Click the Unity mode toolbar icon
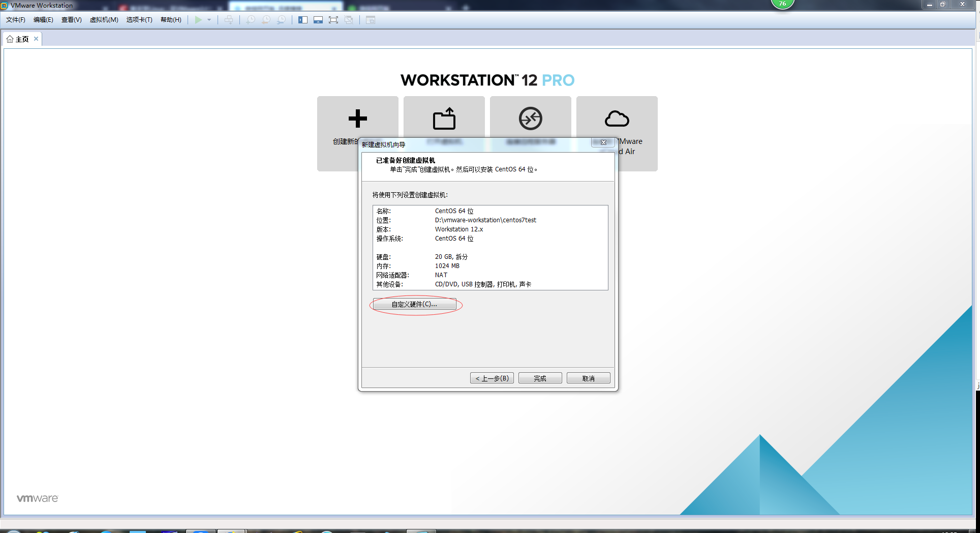Image resolution: width=980 pixels, height=533 pixels. pyautogui.click(x=349, y=20)
